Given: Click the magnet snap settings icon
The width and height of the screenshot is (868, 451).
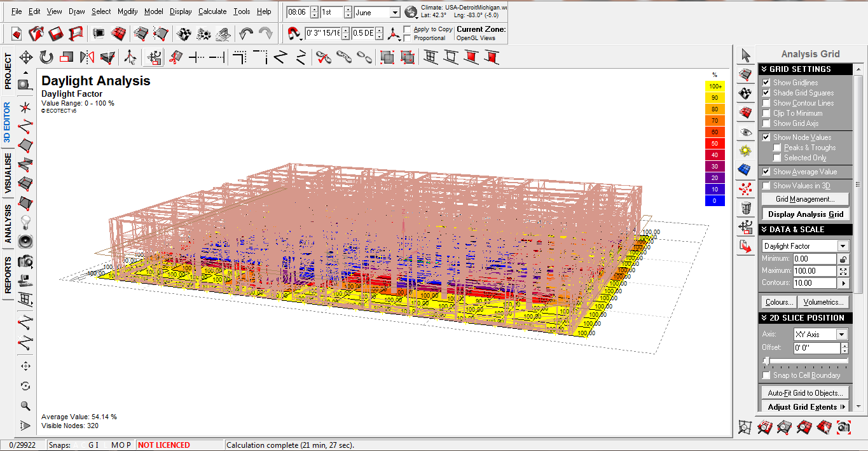Looking at the screenshot, I should pyautogui.click(x=294, y=33).
